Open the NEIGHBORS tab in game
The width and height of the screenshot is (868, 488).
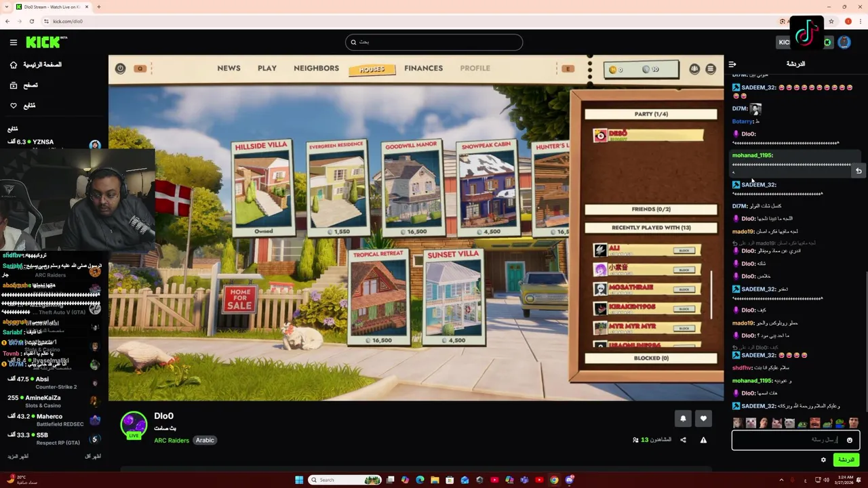[316, 68]
